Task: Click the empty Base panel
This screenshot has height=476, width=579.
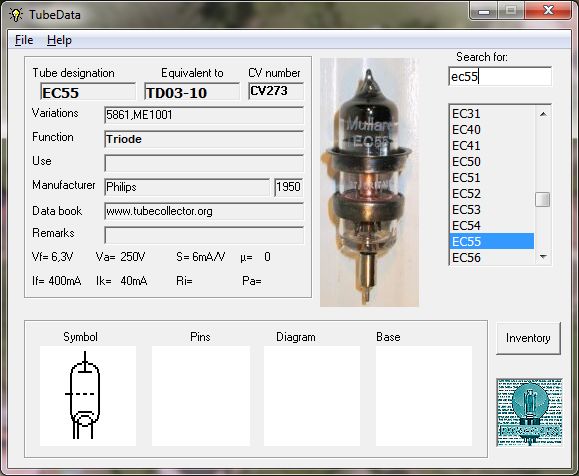Action: (x=424, y=396)
